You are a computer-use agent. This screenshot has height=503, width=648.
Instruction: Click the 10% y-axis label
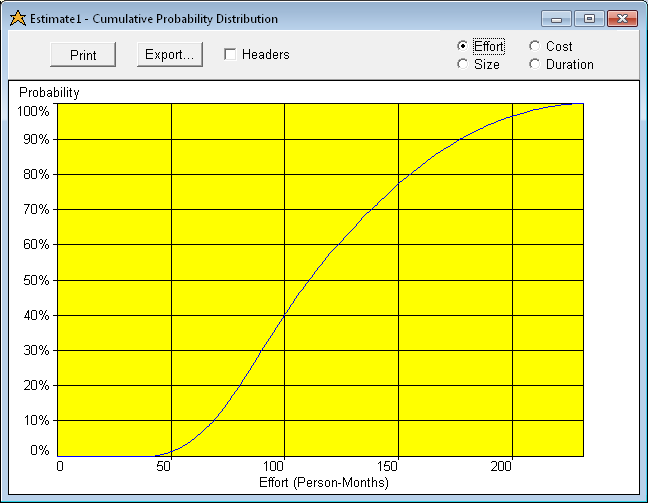click(x=36, y=420)
